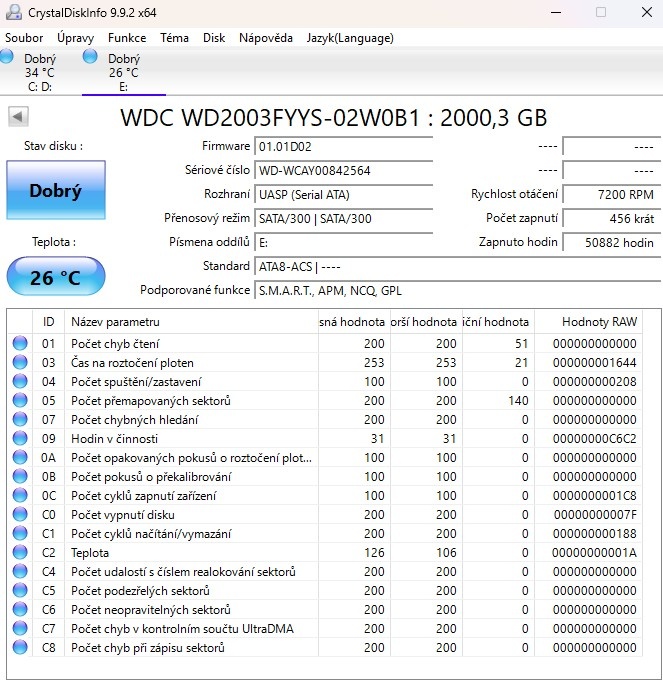Click the ID column header

tap(48, 322)
